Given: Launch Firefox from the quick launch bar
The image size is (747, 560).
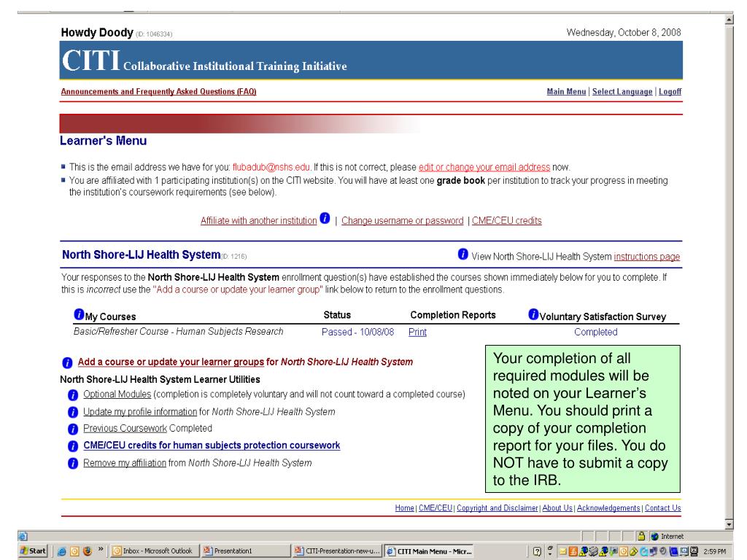Looking at the screenshot, I should click(88, 551).
